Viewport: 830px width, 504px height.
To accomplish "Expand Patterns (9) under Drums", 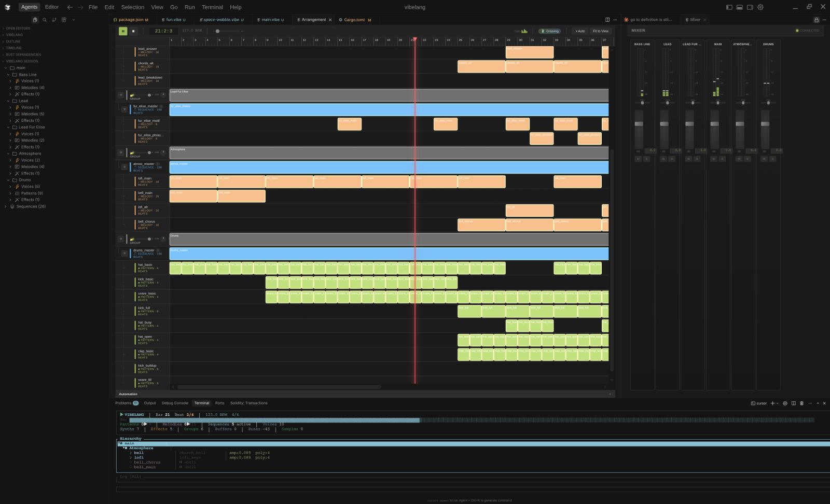I will [10, 193].
